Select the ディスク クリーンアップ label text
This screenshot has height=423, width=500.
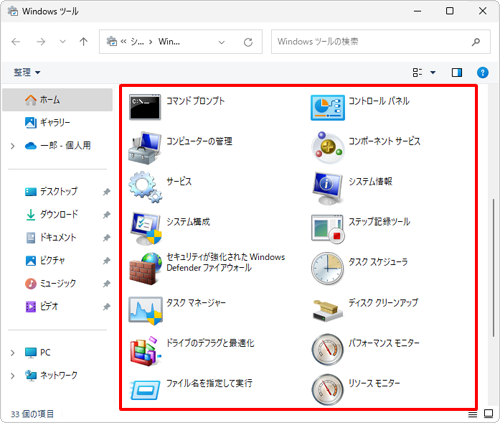click(383, 303)
